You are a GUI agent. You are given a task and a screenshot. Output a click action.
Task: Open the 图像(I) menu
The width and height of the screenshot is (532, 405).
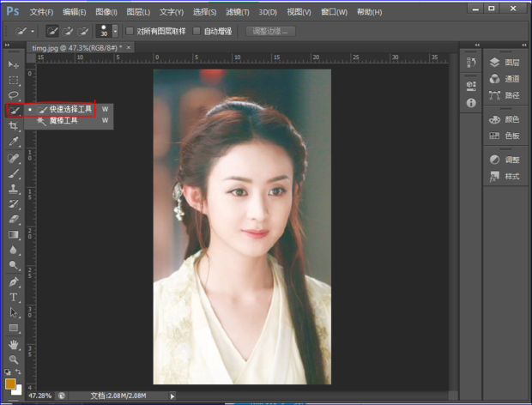[x=106, y=12]
